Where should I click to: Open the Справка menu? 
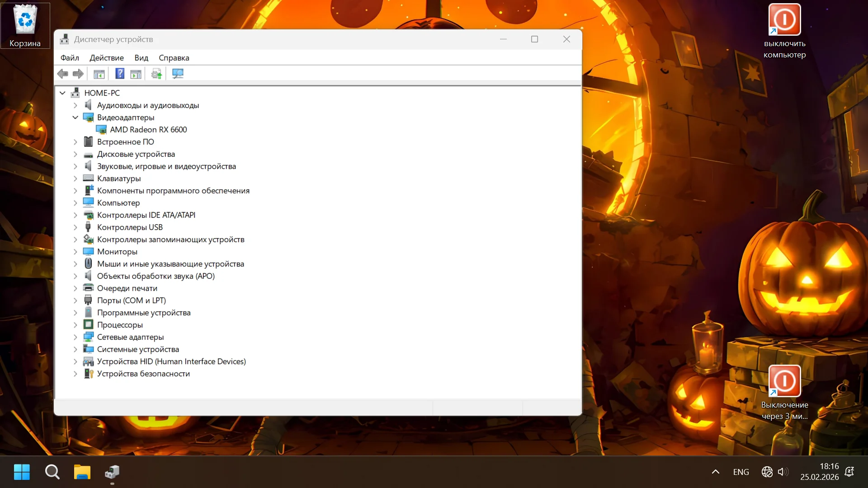(x=174, y=58)
